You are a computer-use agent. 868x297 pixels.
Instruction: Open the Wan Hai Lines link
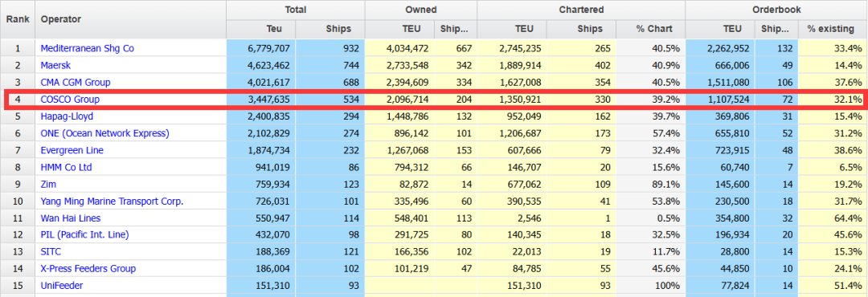pos(70,218)
